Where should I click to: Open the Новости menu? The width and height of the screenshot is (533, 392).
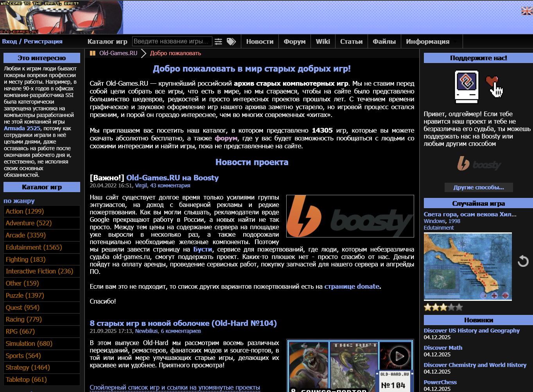pyautogui.click(x=260, y=41)
